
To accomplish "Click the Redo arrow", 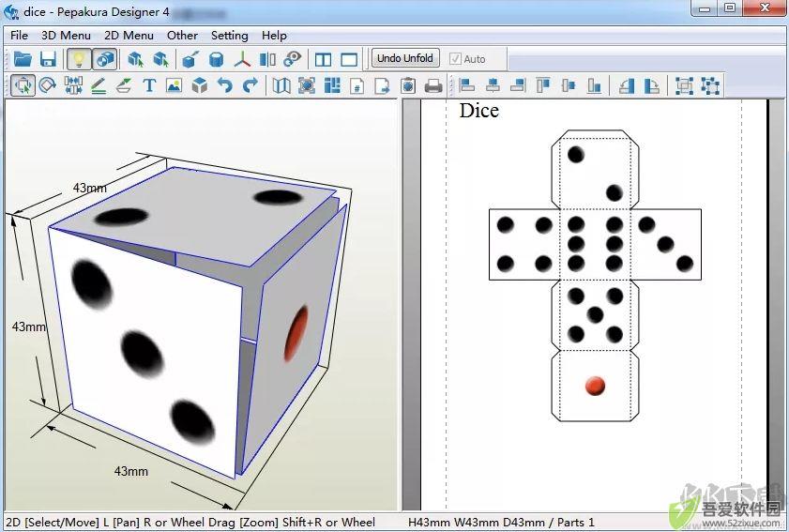I will click(250, 85).
